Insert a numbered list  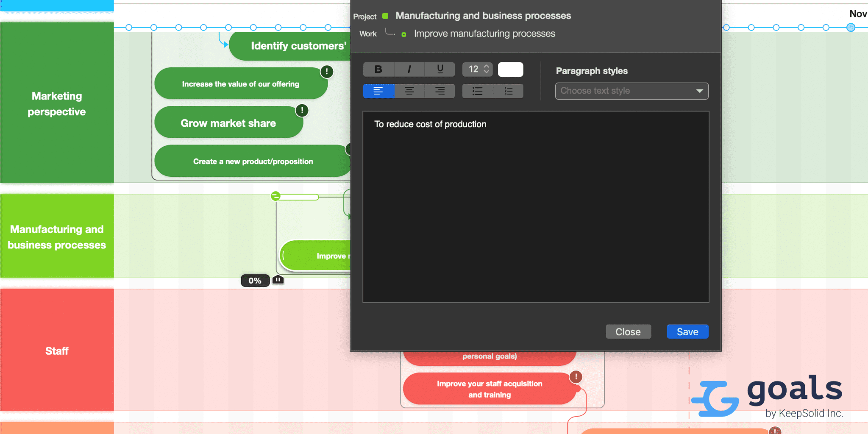tap(508, 91)
